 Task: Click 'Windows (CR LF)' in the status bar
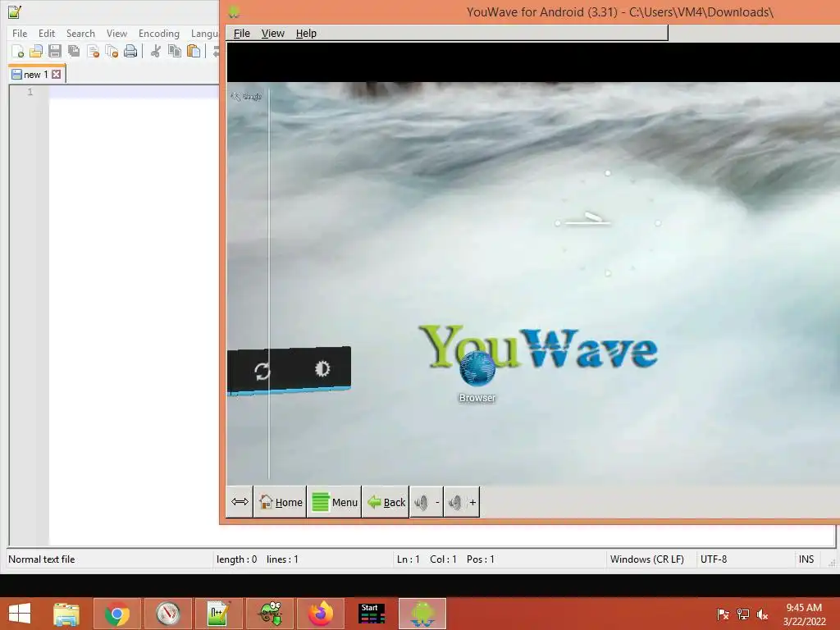pos(646,559)
